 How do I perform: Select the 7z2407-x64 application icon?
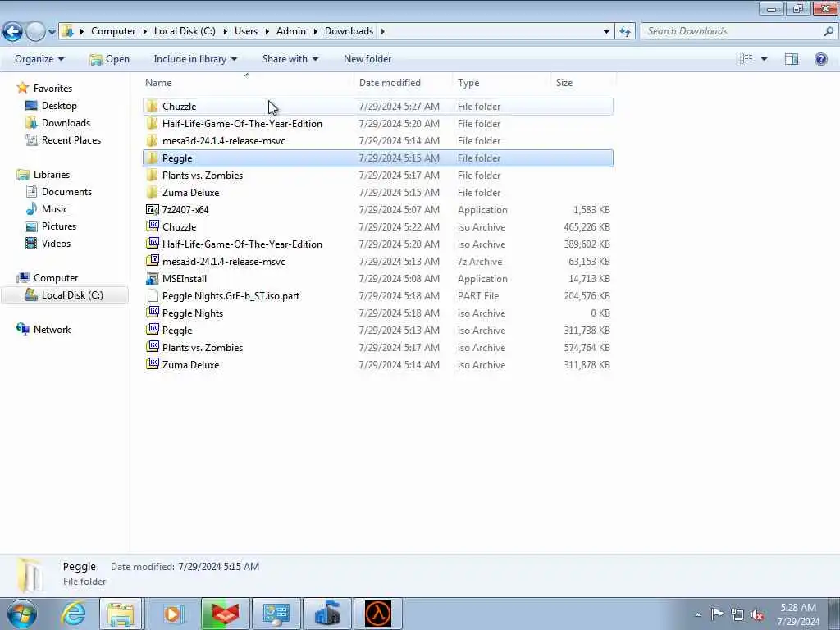point(152,209)
